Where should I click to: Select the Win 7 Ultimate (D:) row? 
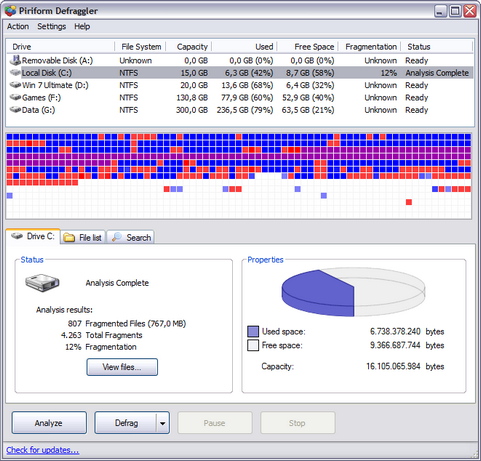[x=240, y=85]
